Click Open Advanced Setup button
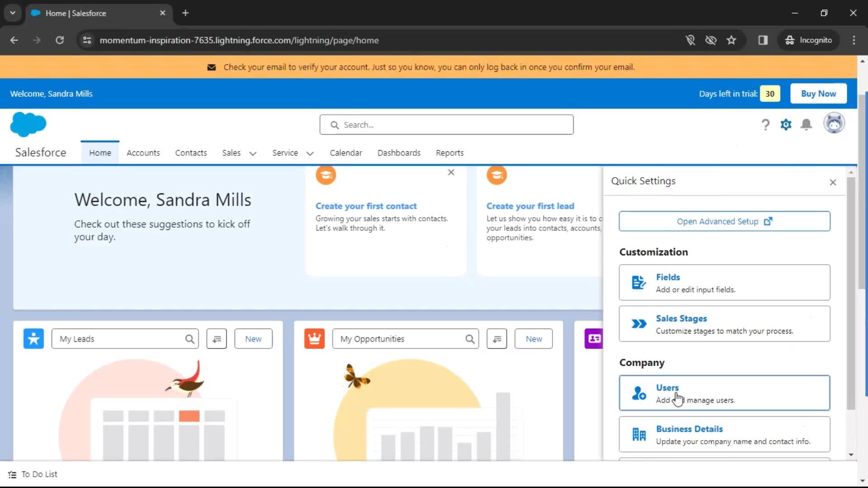 [724, 221]
